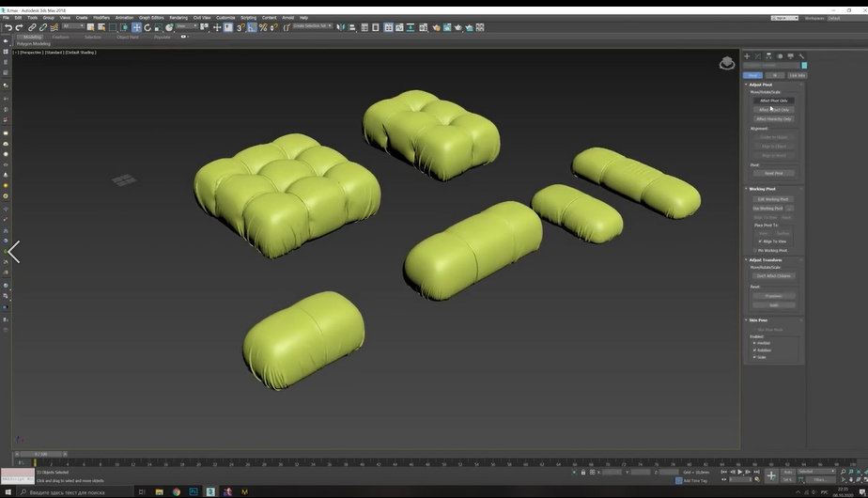The width and height of the screenshot is (868, 498).
Task: Toggle Align To View checkbox
Action: pyautogui.click(x=760, y=241)
